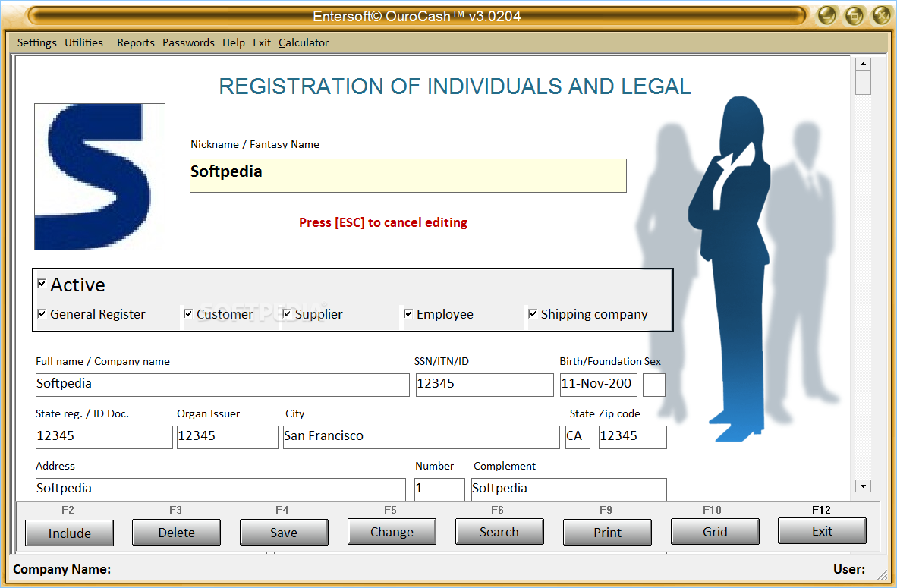
Task: Click the F12 Exit button
Action: pyautogui.click(x=822, y=531)
